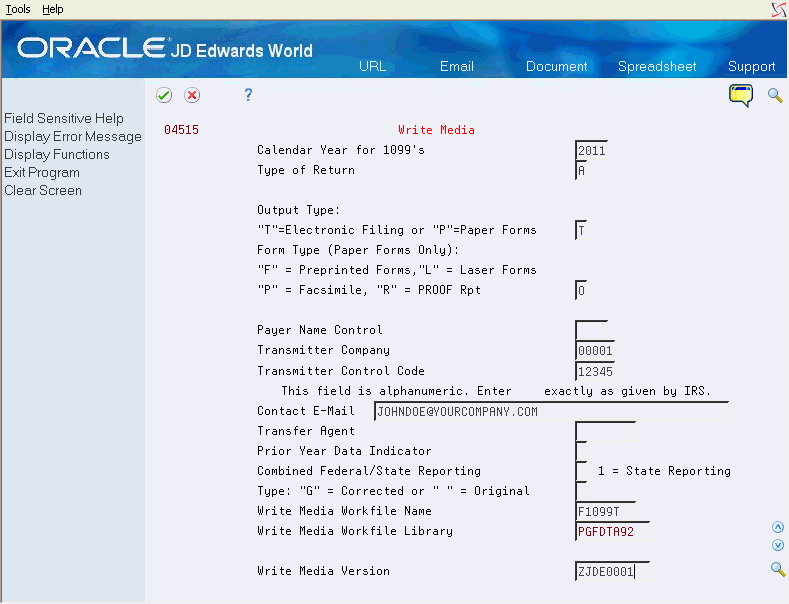Open the Support tab in banner
The height and width of the screenshot is (604, 789).
click(751, 66)
